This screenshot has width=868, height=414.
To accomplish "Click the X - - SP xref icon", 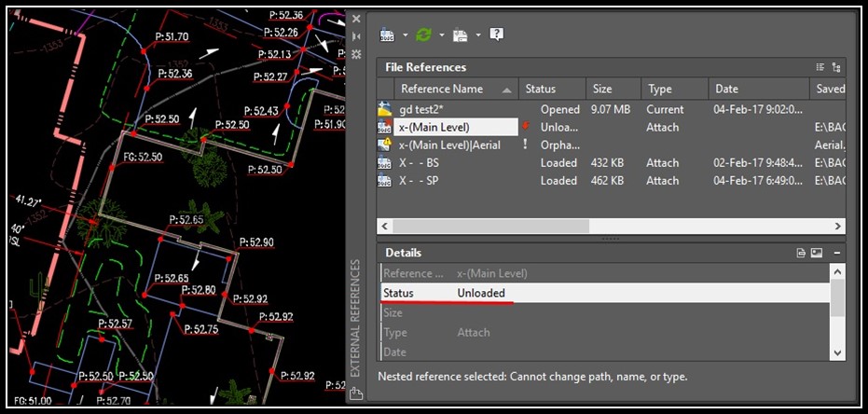I will tap(385, 181).
